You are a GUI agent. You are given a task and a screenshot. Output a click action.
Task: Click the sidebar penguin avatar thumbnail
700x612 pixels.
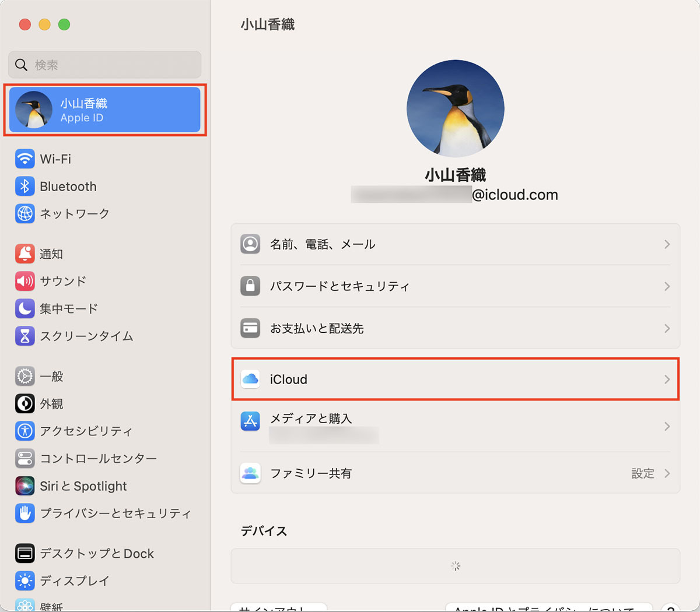(34, 110)
